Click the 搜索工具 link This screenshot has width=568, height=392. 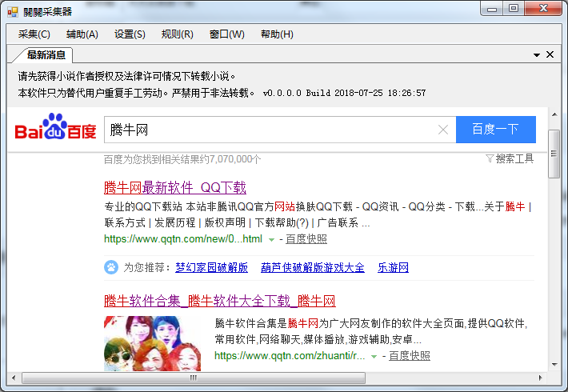click(x=514, y=158)
